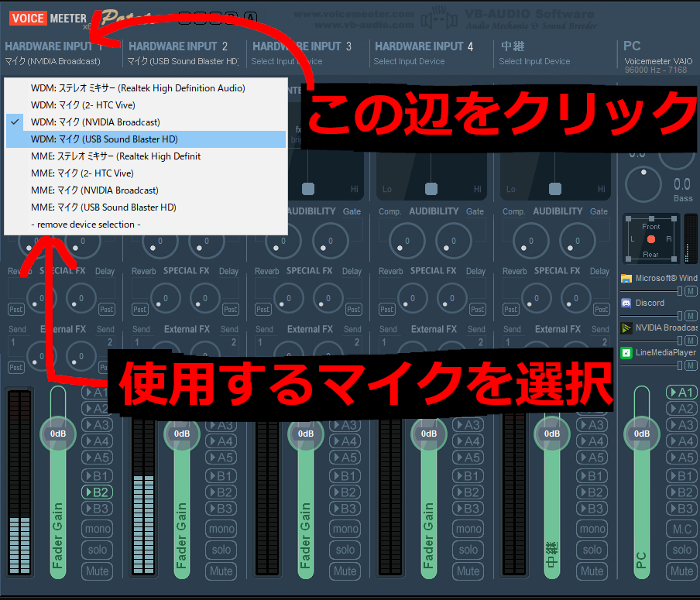Click Hardware Input 1 fader 0dB handle
Image resolution: width=700 pixels, height=600 pixels.
(x=58, y=434)
